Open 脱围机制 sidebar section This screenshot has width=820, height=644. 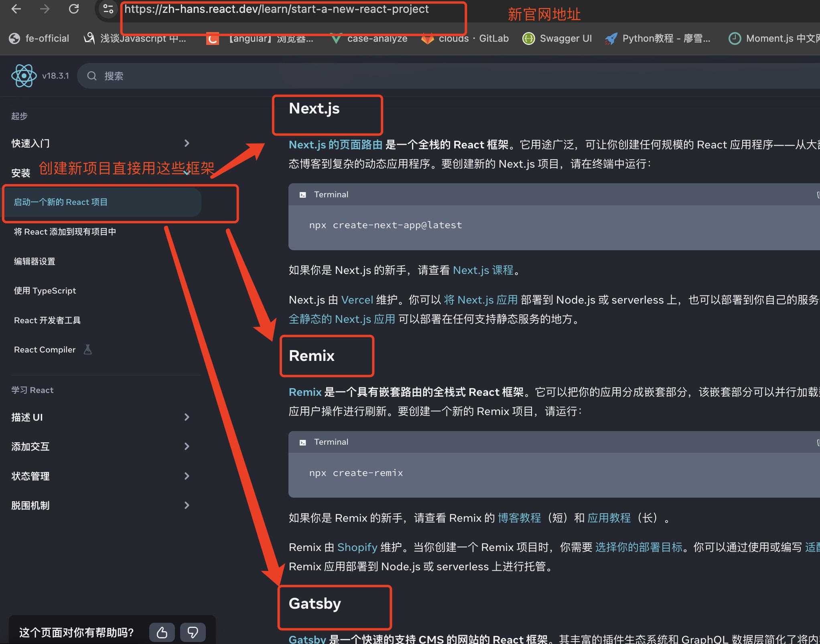click(30, 505)
